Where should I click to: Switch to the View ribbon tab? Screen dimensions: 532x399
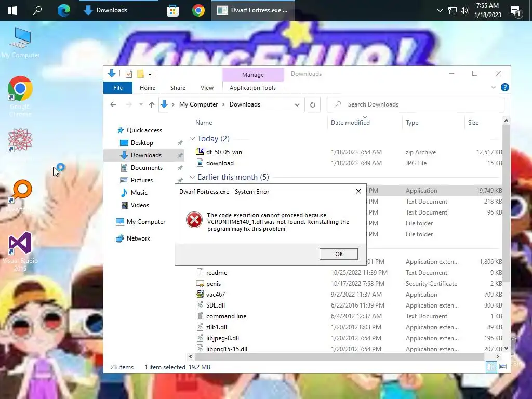(207, 88)
